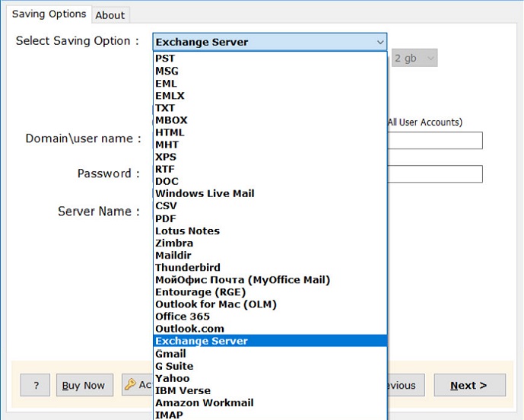This screenshot has height=420, width=524.
Task: Select Gmail from the list
Action: point(270,354)
